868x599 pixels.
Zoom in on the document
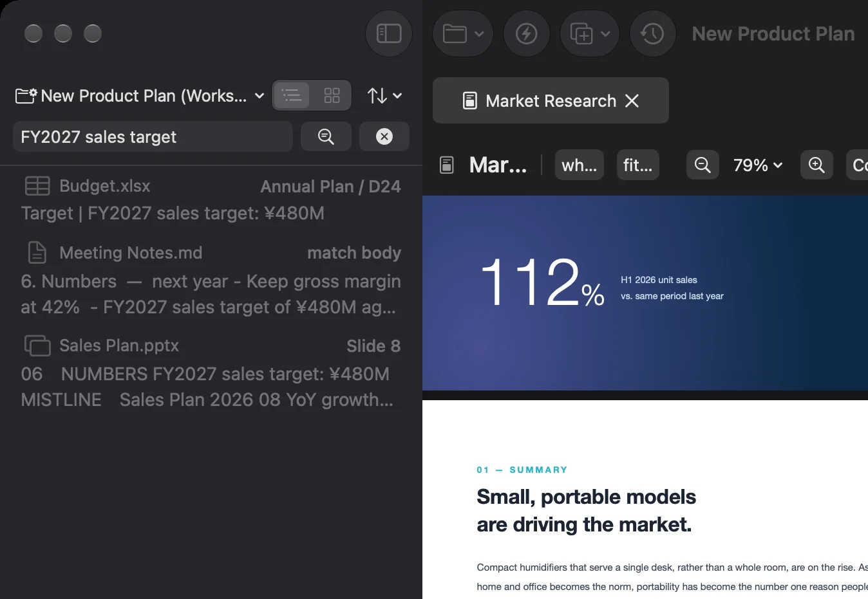816,165
